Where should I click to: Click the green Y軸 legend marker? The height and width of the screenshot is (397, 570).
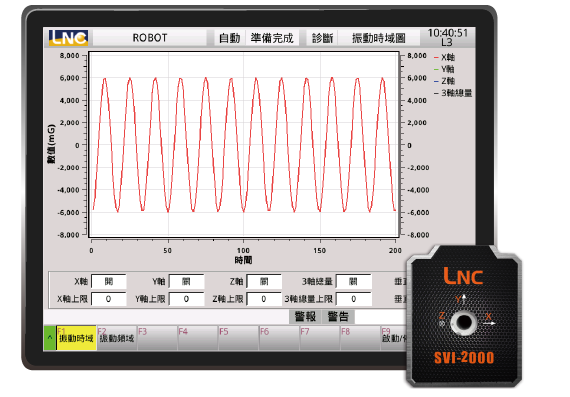436,69
